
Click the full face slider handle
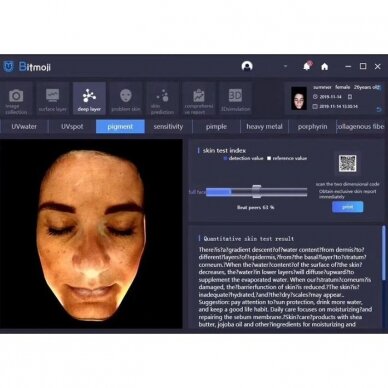point(256,191)
